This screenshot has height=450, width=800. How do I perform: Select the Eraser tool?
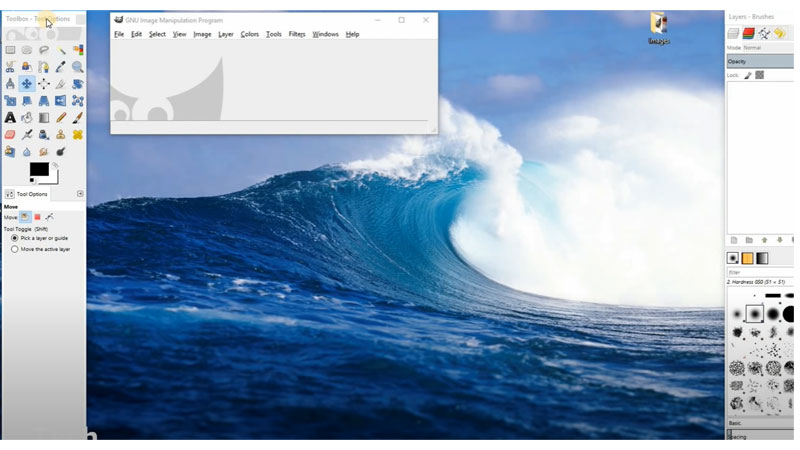click(10, 135)
